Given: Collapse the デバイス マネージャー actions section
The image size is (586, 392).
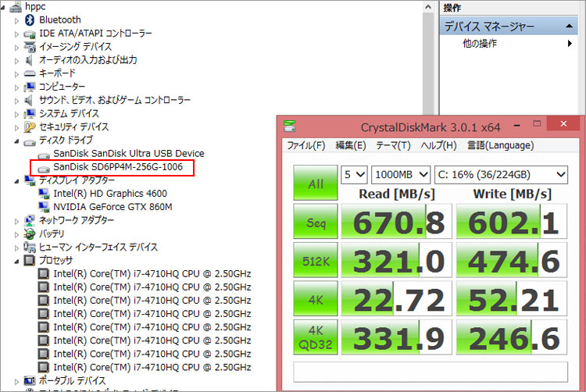Looking at the screenshot, I should 569,26.
